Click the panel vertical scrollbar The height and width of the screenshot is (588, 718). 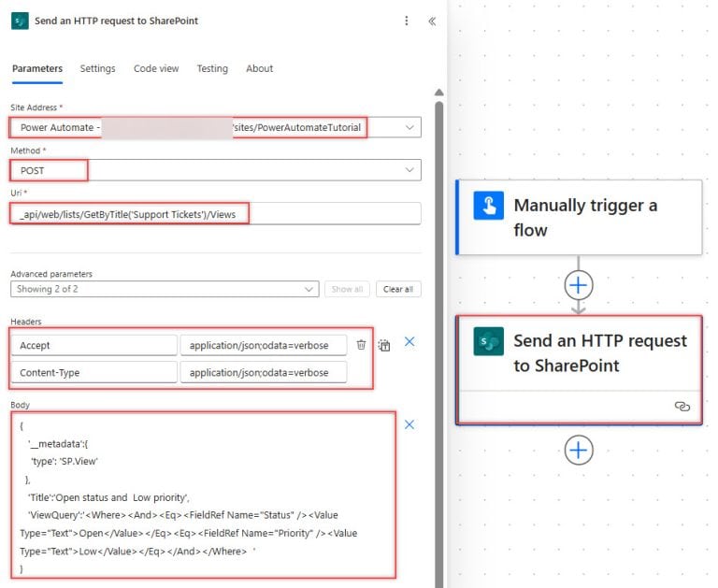pos(438,343)
